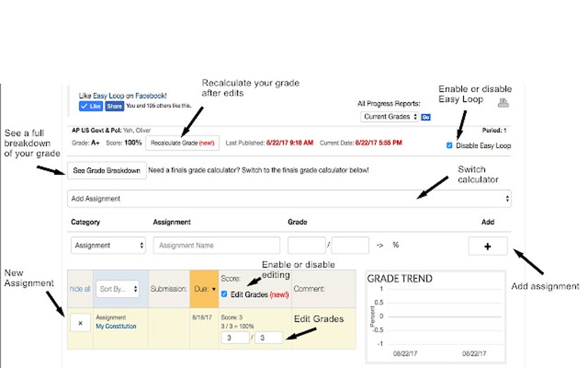The image size is (588, 368).
Task: Click the Grade Trend chart area
Action: click(435, 314)
